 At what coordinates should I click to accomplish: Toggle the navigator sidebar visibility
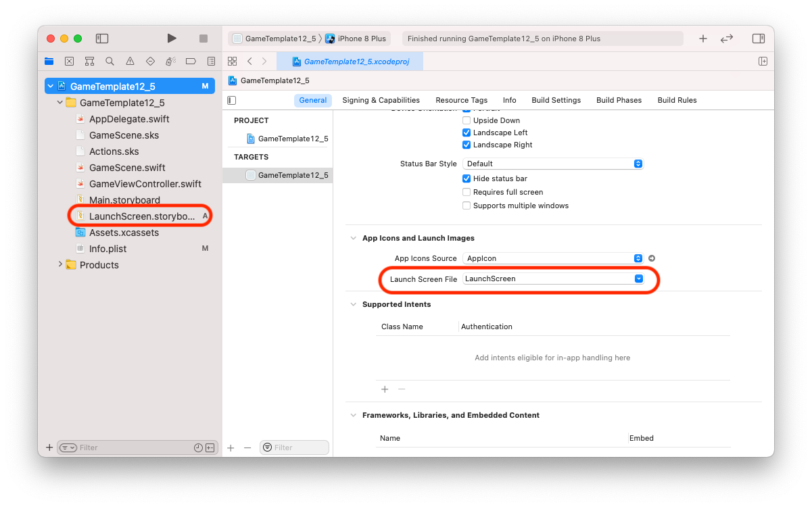coord(102,39)
